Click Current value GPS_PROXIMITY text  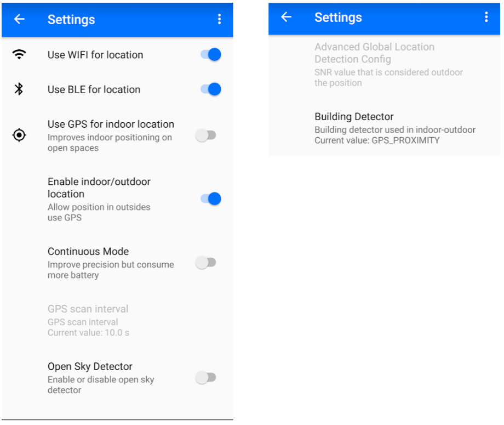pos(377,140)
